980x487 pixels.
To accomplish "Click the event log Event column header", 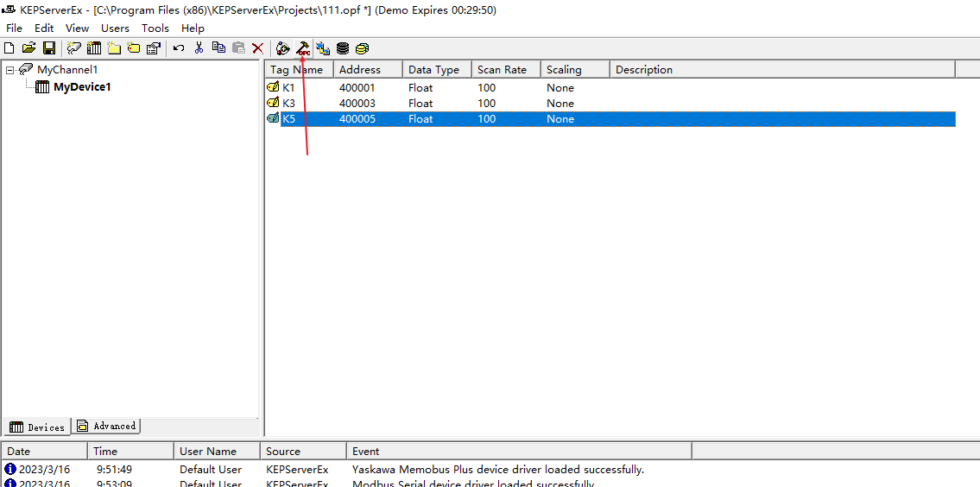I will tap(520, 451).
